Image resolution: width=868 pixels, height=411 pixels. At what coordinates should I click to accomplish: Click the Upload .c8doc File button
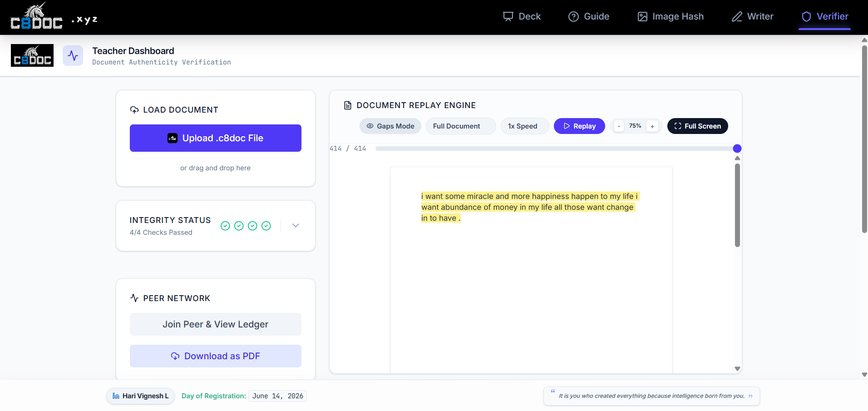click(216, 138)
